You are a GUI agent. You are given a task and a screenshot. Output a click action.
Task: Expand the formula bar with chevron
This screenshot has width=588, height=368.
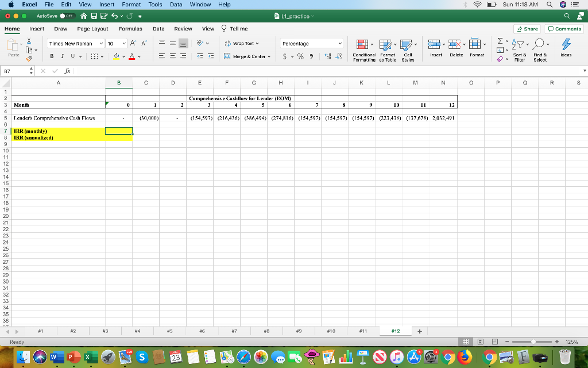(x=584, y=71)
